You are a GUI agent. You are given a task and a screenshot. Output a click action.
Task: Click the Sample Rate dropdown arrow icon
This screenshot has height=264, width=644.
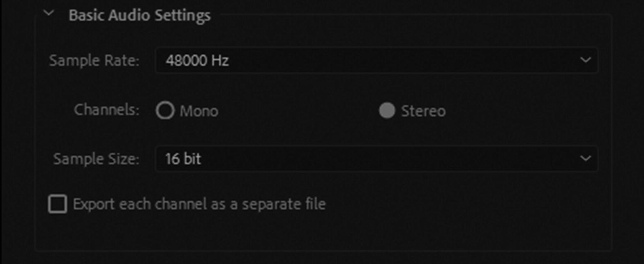pos(585,60)
